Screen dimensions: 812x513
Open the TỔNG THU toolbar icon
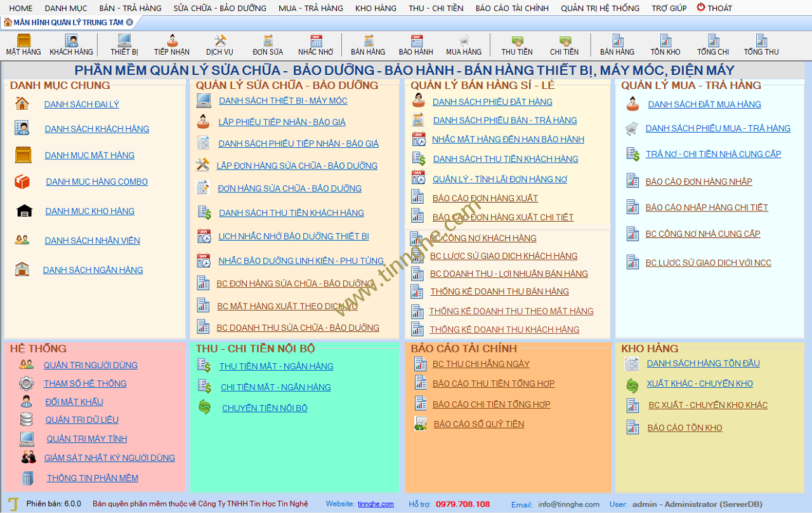click(x=761, y=45)
